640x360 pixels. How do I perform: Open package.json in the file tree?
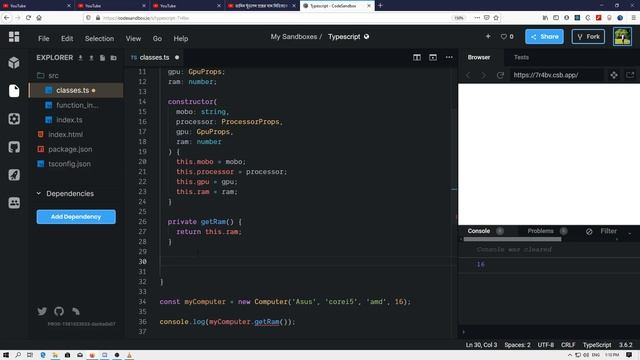click(76, 149)
